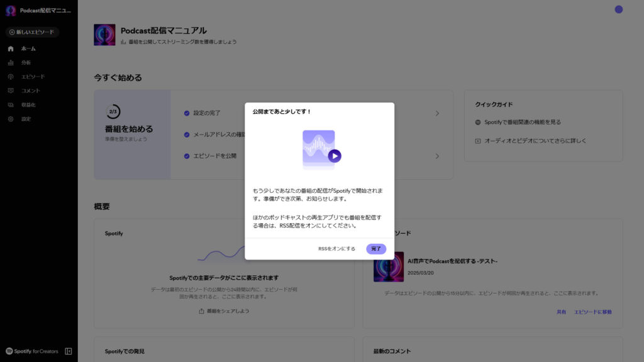
Task: Click the Spotify icon in クイックガイド
Action: tap(478, 123)
